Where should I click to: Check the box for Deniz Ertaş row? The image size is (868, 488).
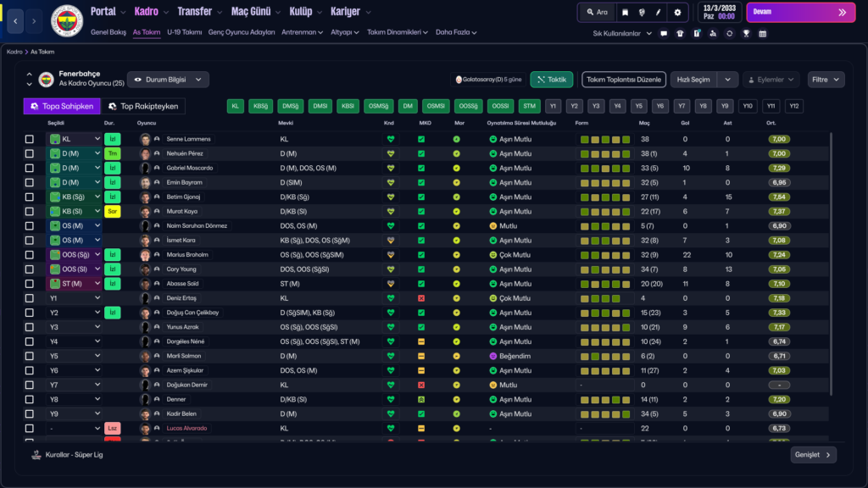[x=30, y=298]
